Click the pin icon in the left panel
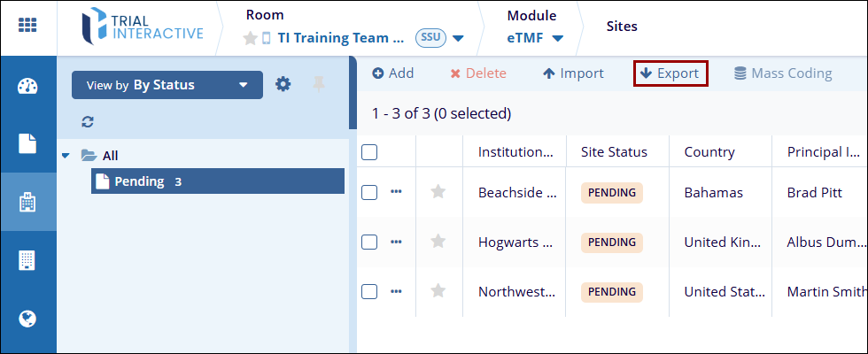Viewport: 868px width, 354px height. pos(319,84)
